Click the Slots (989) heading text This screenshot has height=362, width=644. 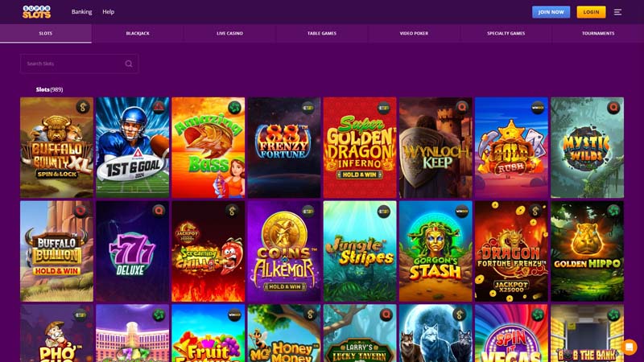click(x=49, y=89)
